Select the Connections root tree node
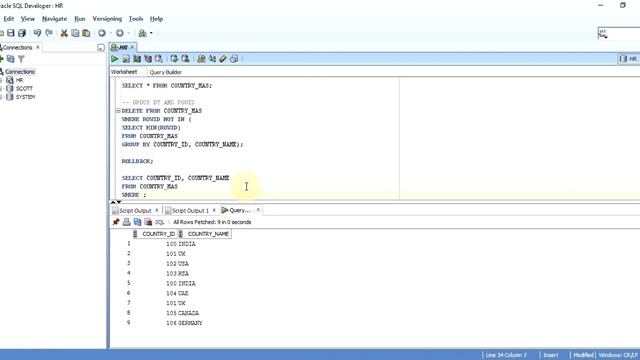 20,71
